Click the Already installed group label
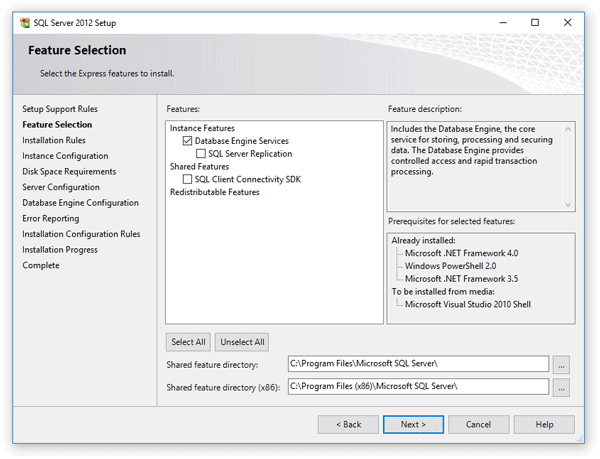The image size is (600, 459). (x=423, y=241)
